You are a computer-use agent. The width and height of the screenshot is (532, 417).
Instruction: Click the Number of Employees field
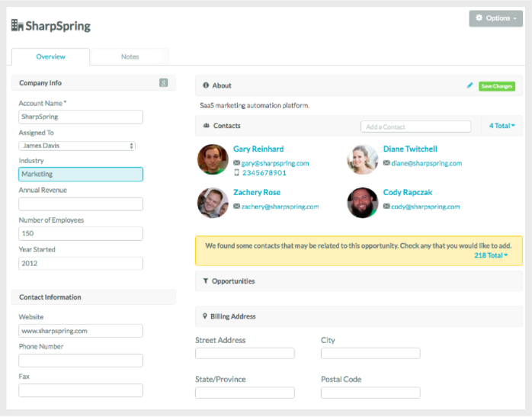pyautogui.click(x=81, y=233)
